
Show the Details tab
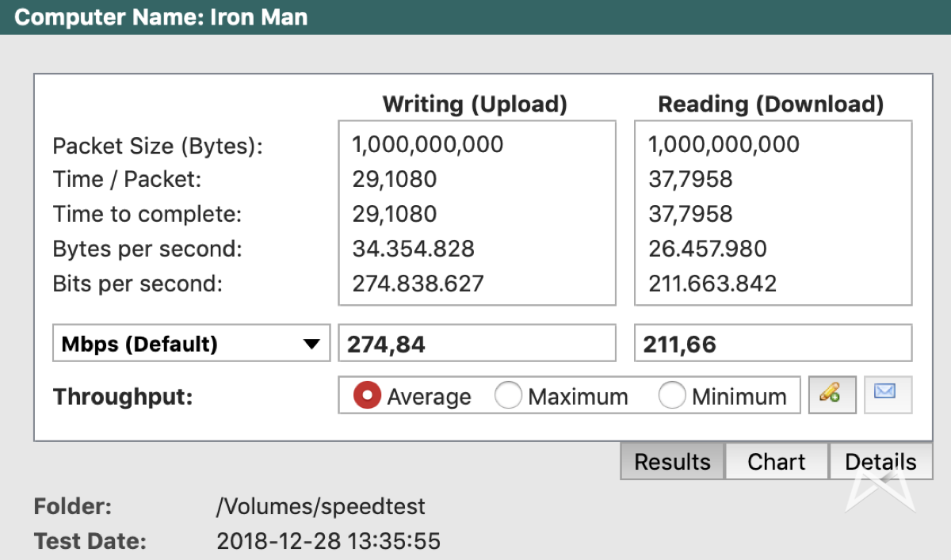click(x=880, y=462)
